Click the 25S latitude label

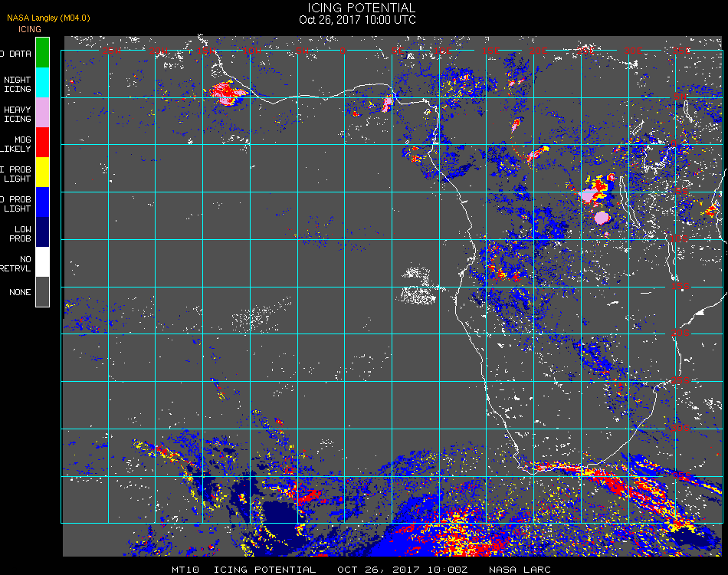click(680, 380)
